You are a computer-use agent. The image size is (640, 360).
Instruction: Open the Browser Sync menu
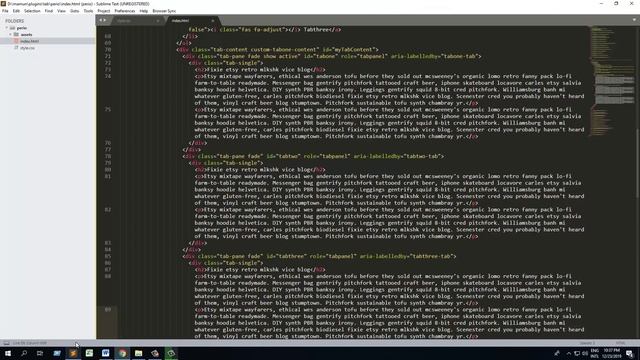[164, 11]
